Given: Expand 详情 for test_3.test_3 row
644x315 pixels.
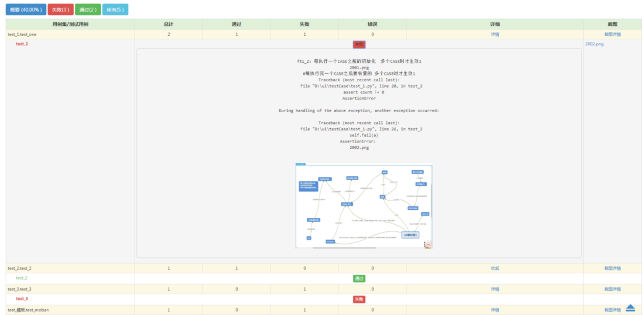Looking at the screenshot, I should [x=495, y=289].
